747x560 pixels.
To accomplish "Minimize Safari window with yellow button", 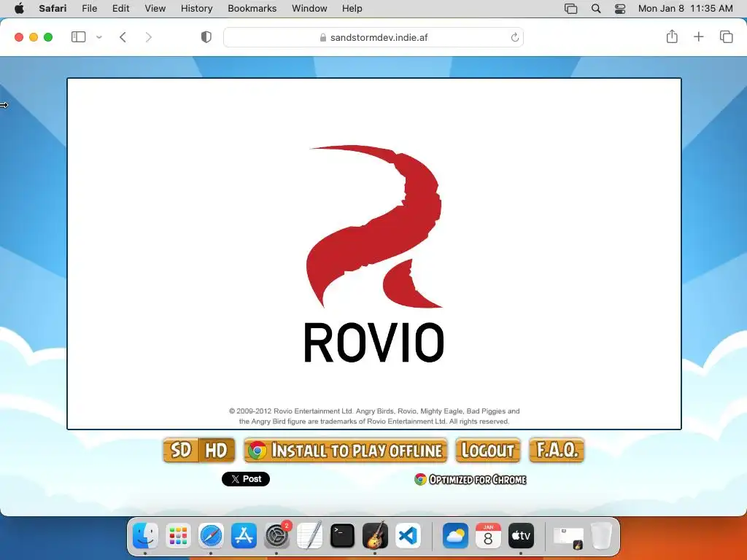I will tap(34, 37).
